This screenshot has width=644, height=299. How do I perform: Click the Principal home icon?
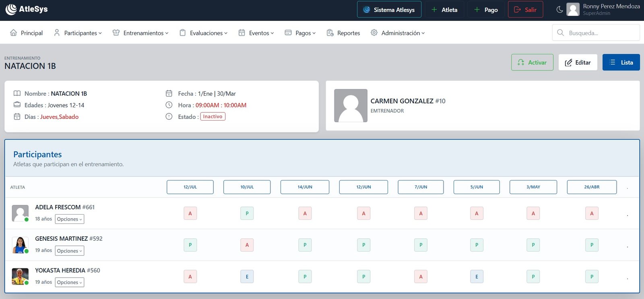pyautogui.click(x=14, y=33)
